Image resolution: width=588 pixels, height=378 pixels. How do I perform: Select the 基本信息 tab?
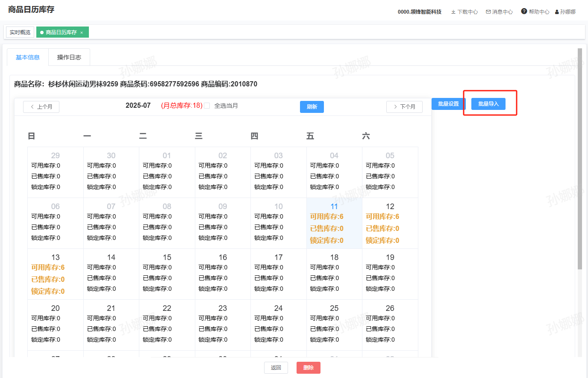coord(28,57)
